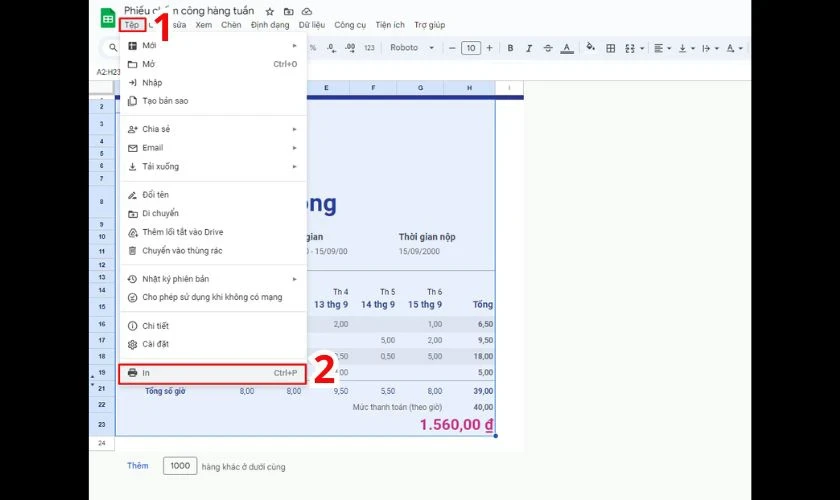Open the fill color picker
Screen dimensions: 840x500
click(590, 47)
